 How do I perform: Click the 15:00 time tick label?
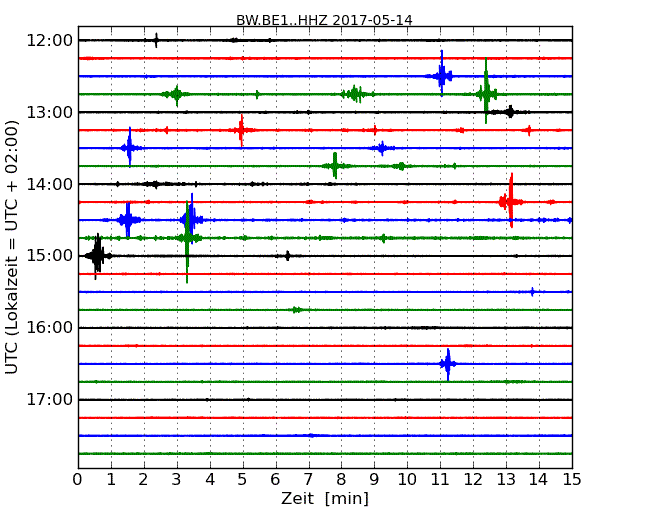tap(50, 256)
